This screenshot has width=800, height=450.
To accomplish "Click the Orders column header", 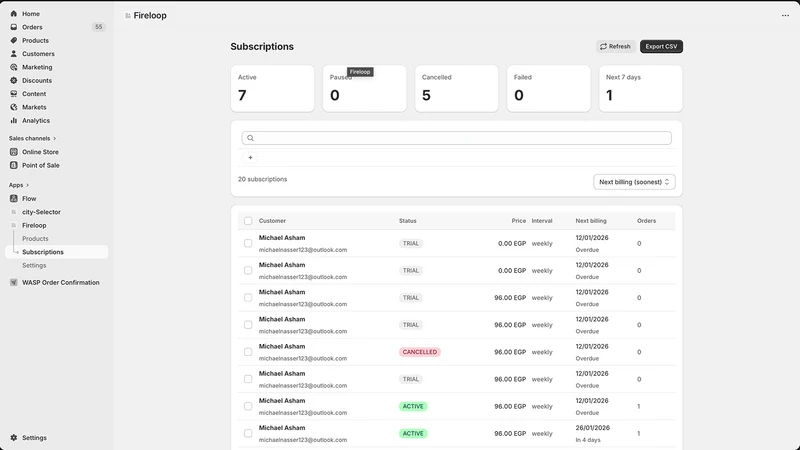I will 646,221.
